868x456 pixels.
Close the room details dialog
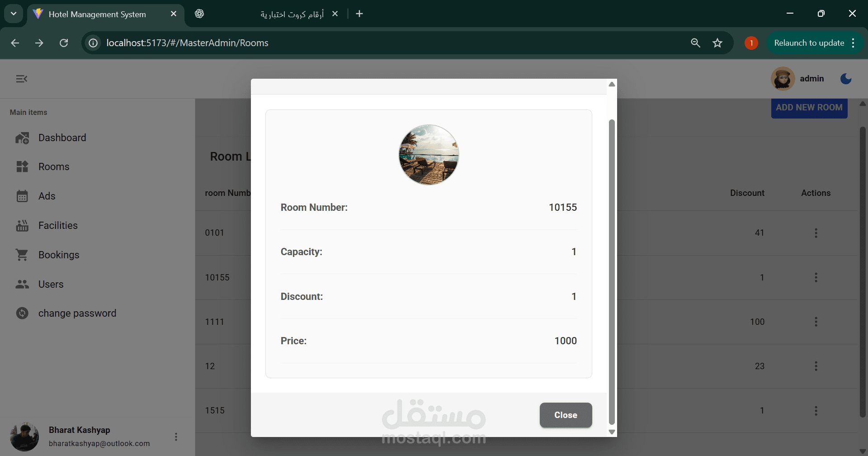pyautogui.click(x=566, y=415)
